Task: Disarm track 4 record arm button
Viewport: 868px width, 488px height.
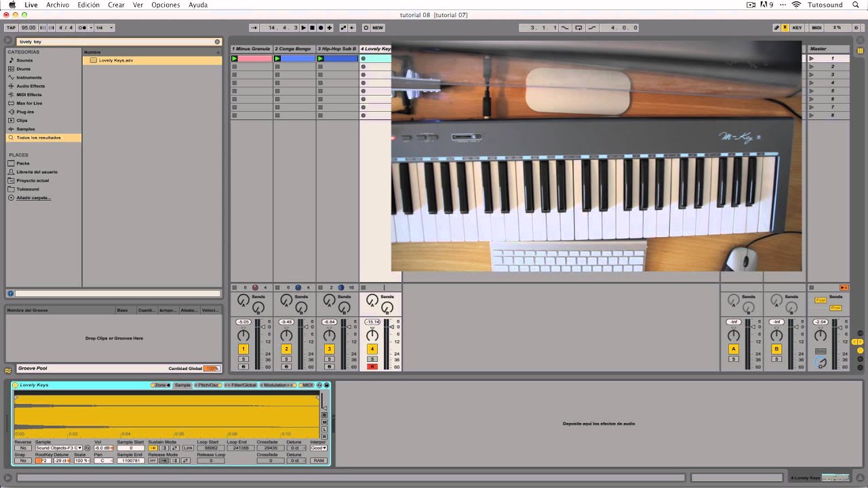Action: 372,367
